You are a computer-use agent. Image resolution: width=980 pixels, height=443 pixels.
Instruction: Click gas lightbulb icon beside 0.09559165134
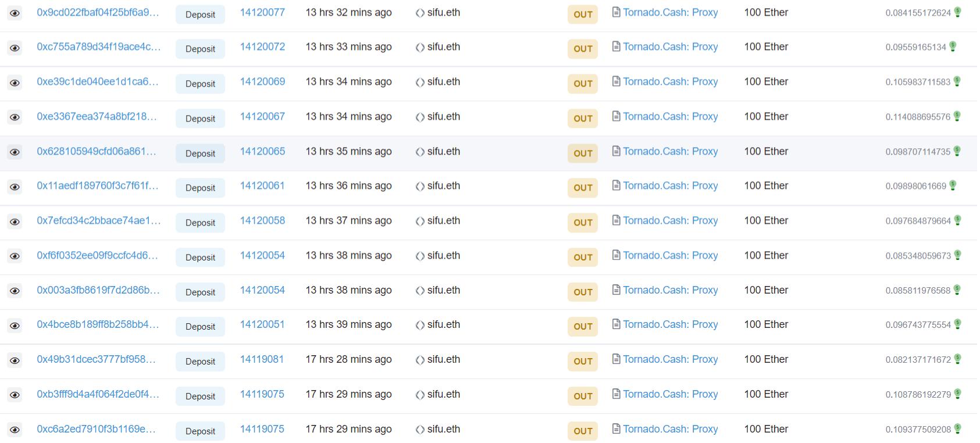tap(953, 47)
